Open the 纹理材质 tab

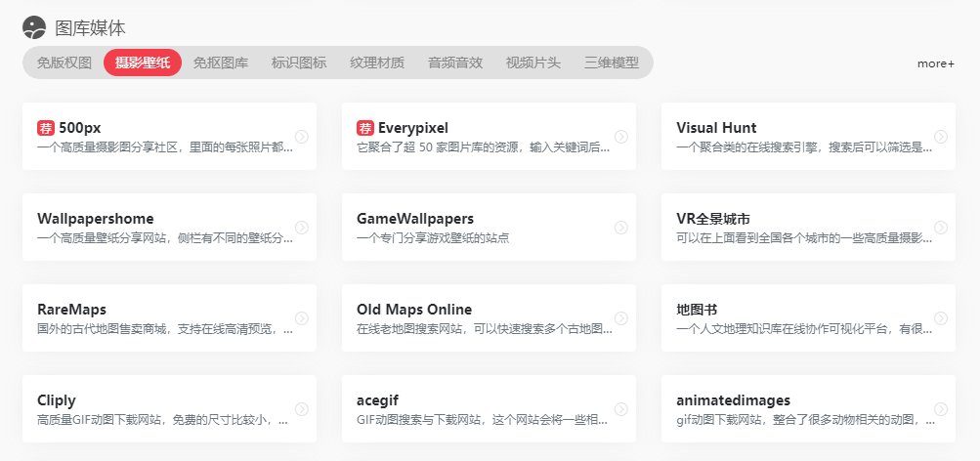377,63
